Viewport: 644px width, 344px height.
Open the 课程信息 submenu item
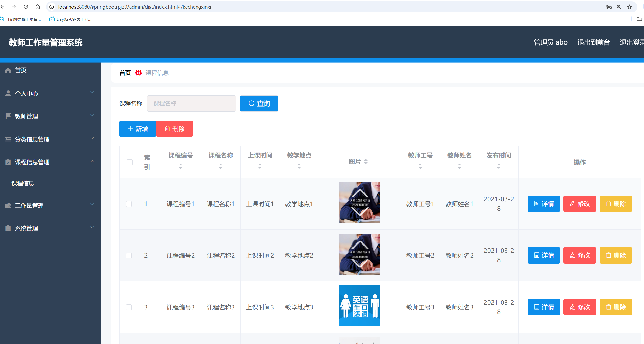23,184
